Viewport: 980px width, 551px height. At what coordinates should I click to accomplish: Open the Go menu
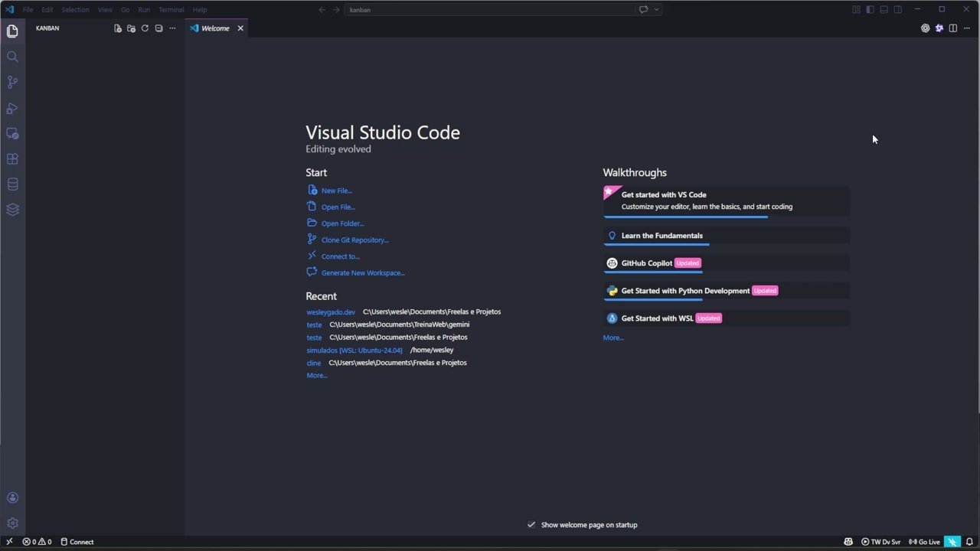[x=125, y=10]
